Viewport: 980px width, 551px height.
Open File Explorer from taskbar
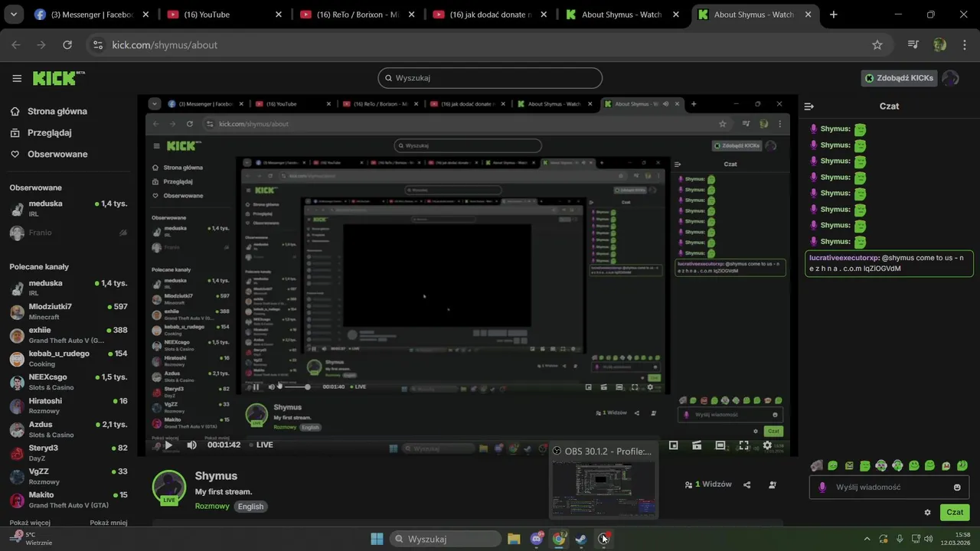[x=514, y=539]
